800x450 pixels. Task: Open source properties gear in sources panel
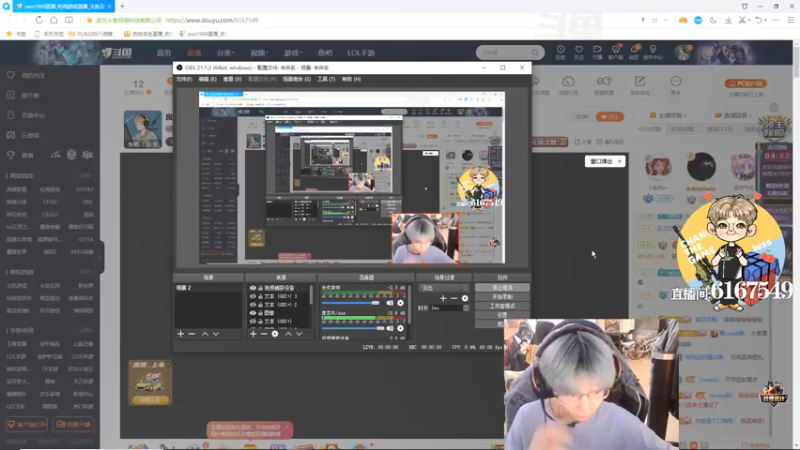(275, 334)
